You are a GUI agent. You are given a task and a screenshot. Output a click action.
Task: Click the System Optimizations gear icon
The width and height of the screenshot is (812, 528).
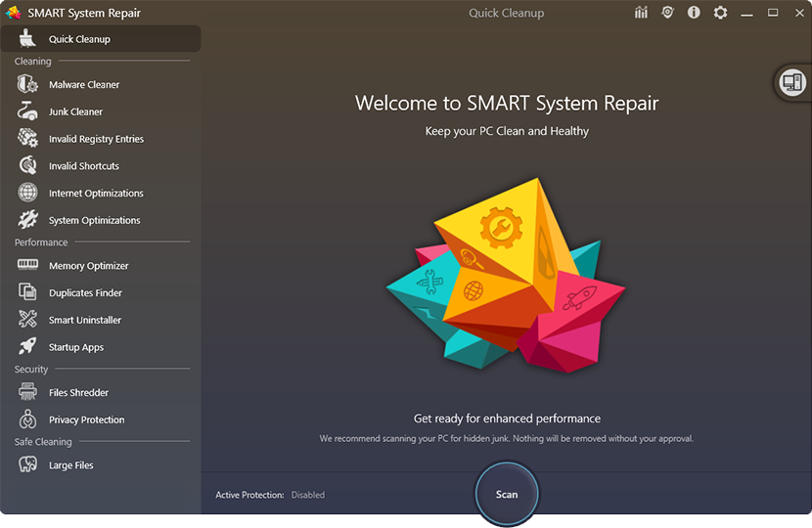27,219
